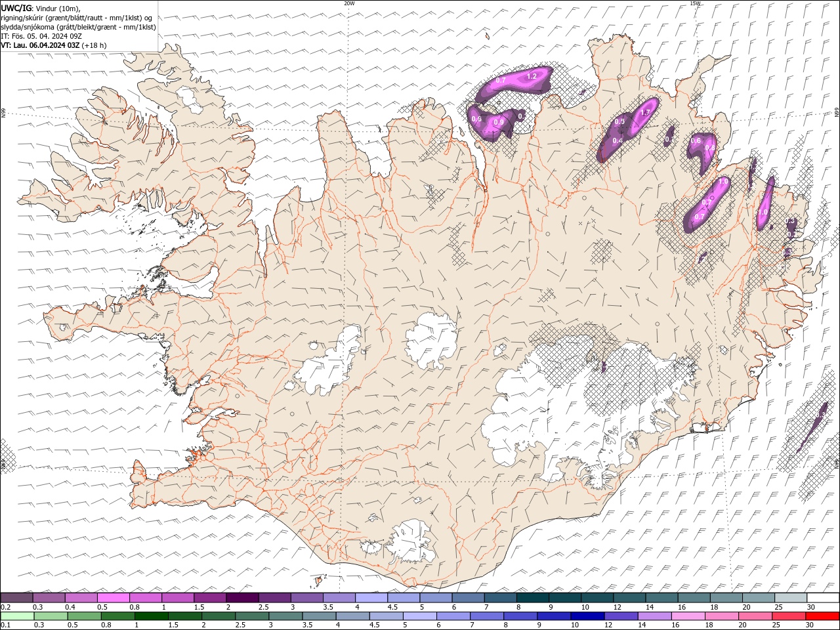The width and height of the screenshot is (840, 630).
Task: Click the Hofsjökull glacier white area in central Iceland
Action: coord(431,340)
